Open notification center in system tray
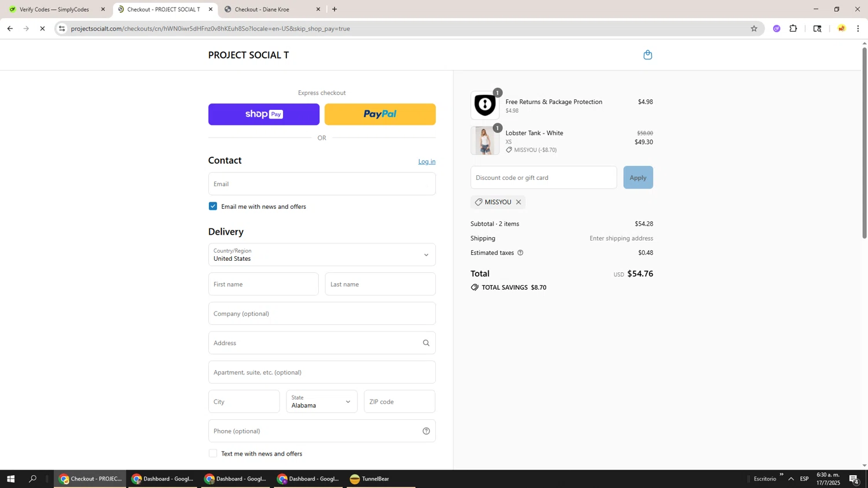Screen dimensions: 868x488 tap(854, 479)
